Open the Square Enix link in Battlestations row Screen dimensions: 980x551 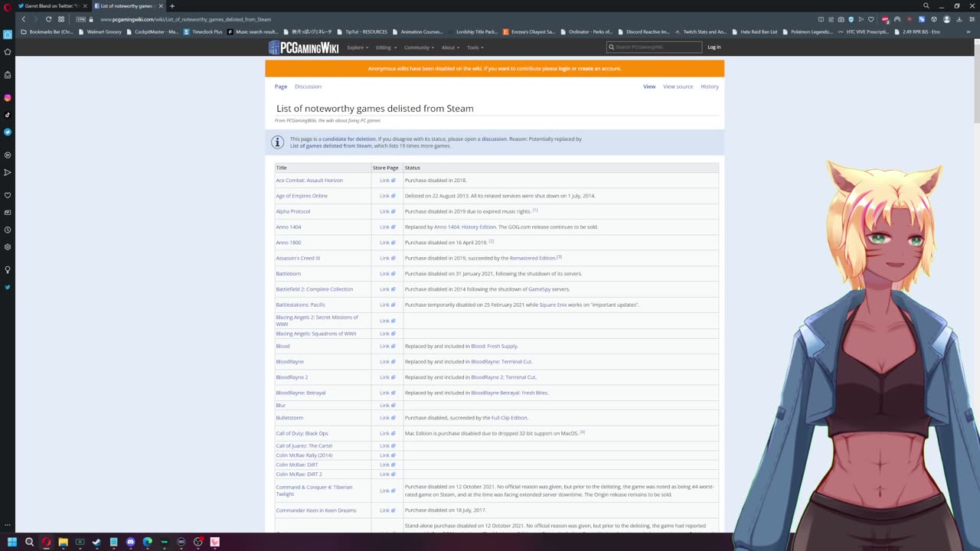553,305
